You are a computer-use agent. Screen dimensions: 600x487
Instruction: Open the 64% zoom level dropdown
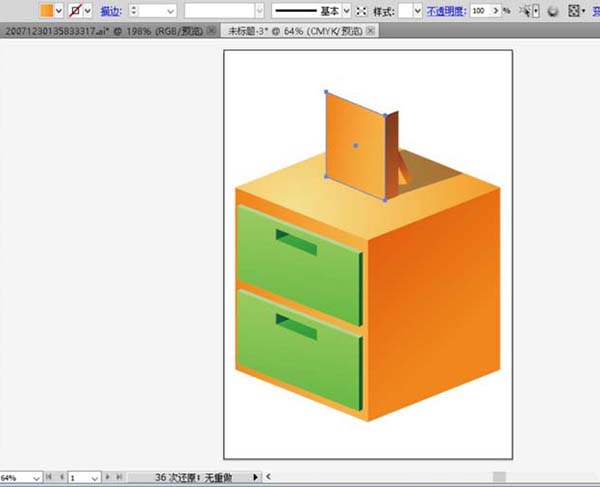tap(36, 478)
